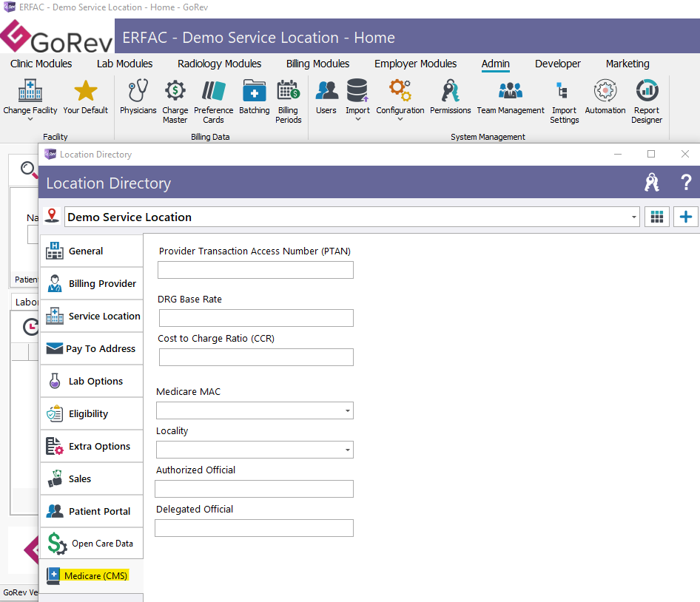Viewport: 700px width, 602px height.
Task: Open the Report Designer icon
Action: (x=647, y=90)
